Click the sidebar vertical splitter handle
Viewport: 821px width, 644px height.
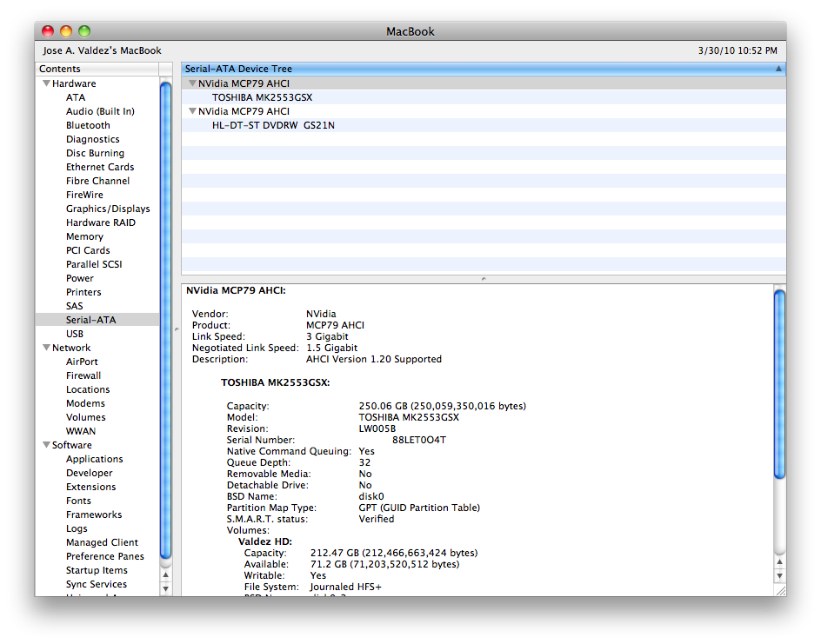pyautogui.click(x=177, y=329)
